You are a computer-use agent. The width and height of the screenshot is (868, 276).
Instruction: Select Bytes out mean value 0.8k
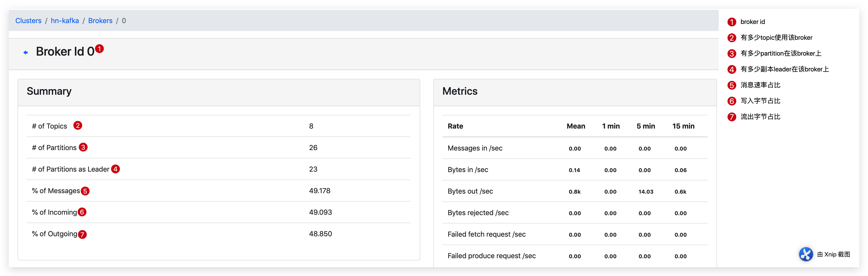(574, 192)
